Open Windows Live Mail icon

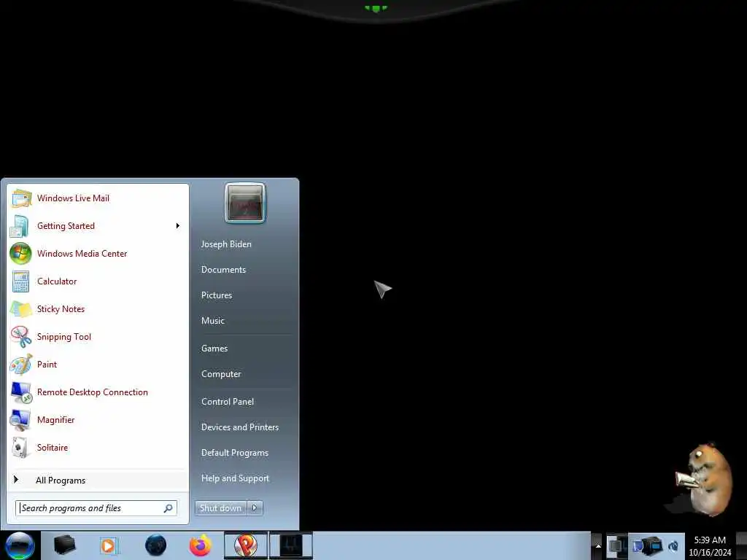21,198
